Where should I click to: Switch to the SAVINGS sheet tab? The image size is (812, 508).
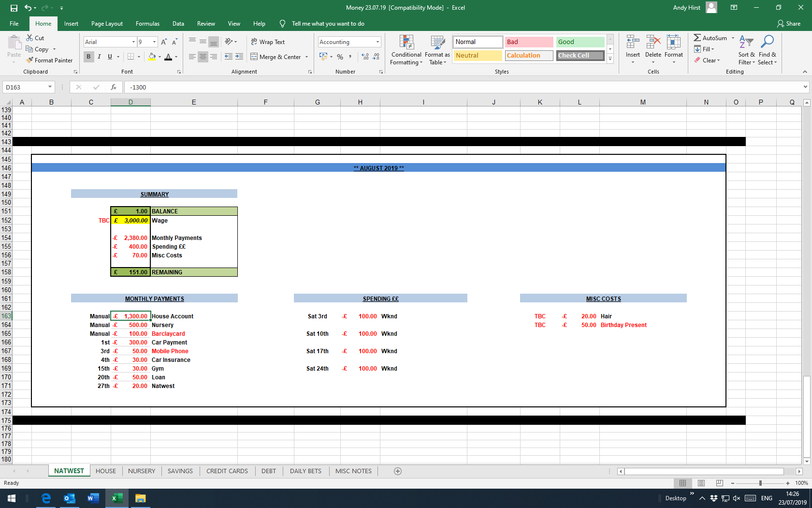tap(180, 471)
